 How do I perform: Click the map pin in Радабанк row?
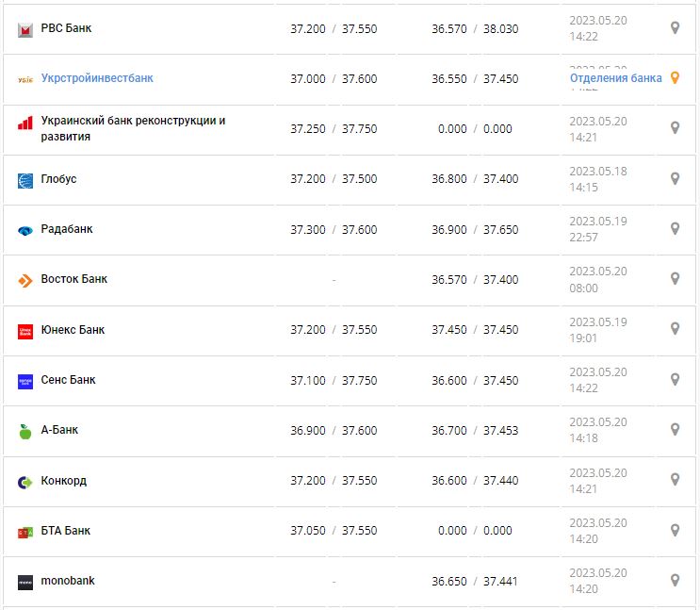pos(675,229)
